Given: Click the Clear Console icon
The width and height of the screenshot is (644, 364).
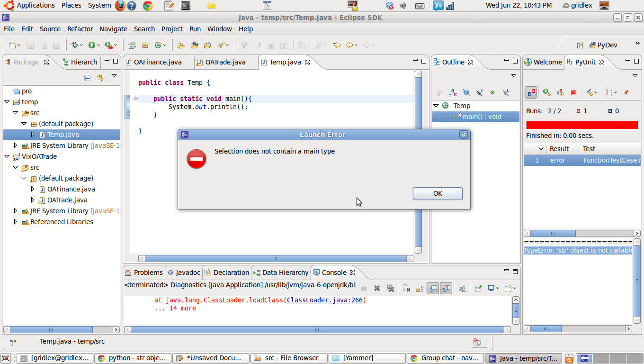Looking at the screenshot, I should (406, 288).
